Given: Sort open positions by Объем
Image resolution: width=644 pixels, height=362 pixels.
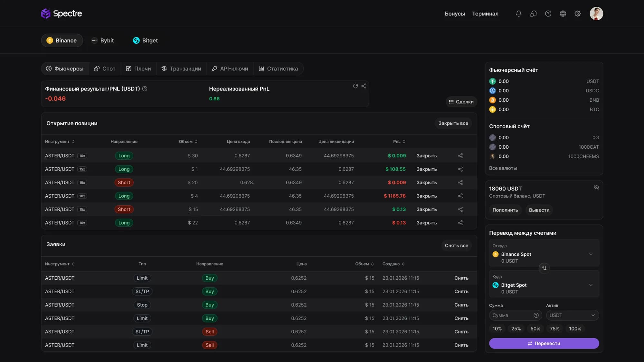Looking at the screenshot, I should tap(188, 142).
